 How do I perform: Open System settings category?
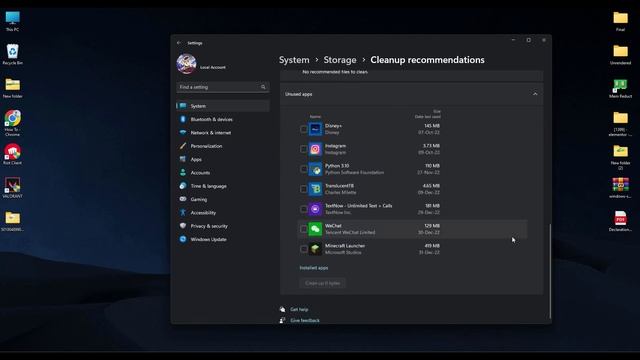[x=223, y=106]
